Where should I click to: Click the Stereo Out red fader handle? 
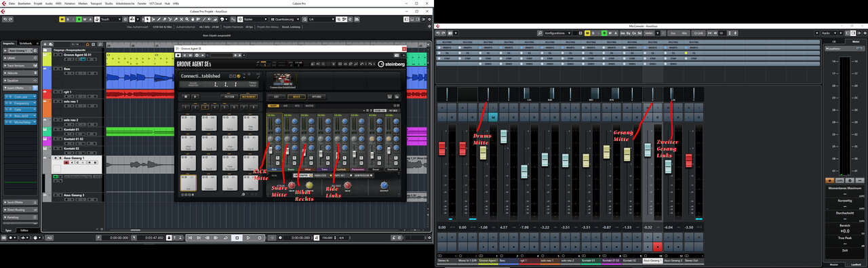(688, 161)
